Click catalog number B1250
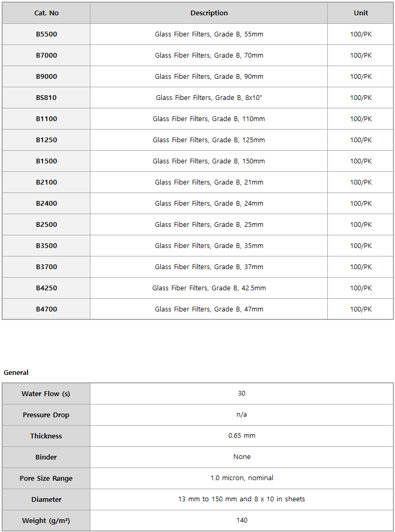This screenshot has width=395, height=532. 47,140
